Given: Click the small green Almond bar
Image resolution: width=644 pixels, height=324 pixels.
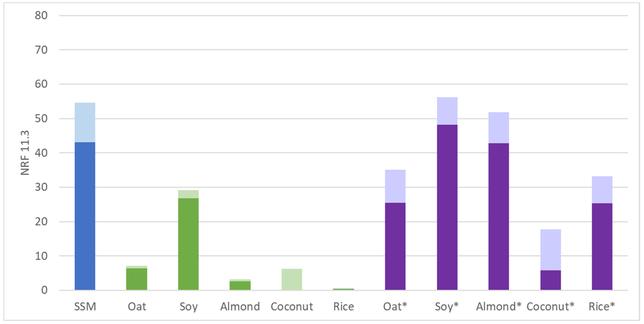Looking at the screenshot, I should [240, 285].
